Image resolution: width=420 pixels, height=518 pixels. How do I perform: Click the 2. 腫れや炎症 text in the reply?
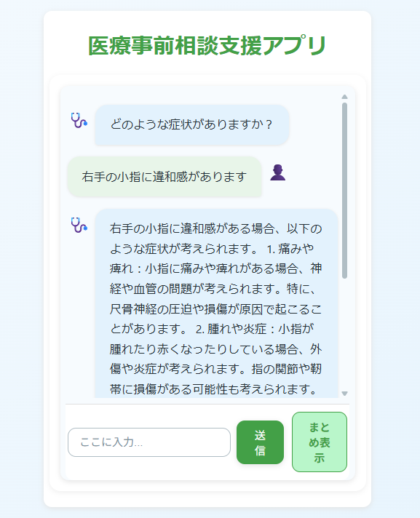[231, 329]
